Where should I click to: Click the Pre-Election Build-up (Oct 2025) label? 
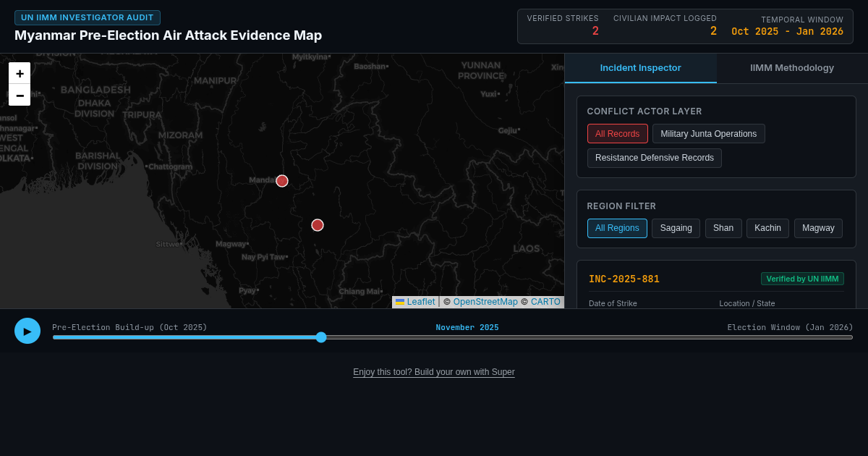[x=129, y=327]
